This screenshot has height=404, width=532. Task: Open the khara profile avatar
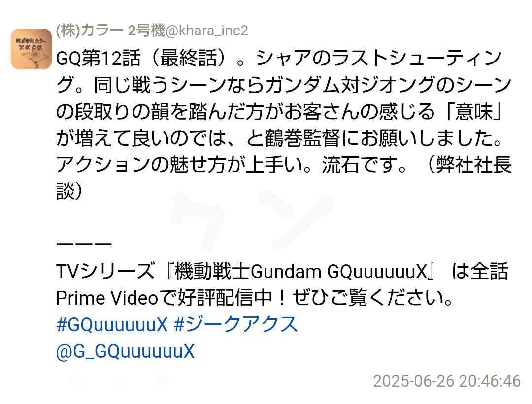tap(31, 49)
